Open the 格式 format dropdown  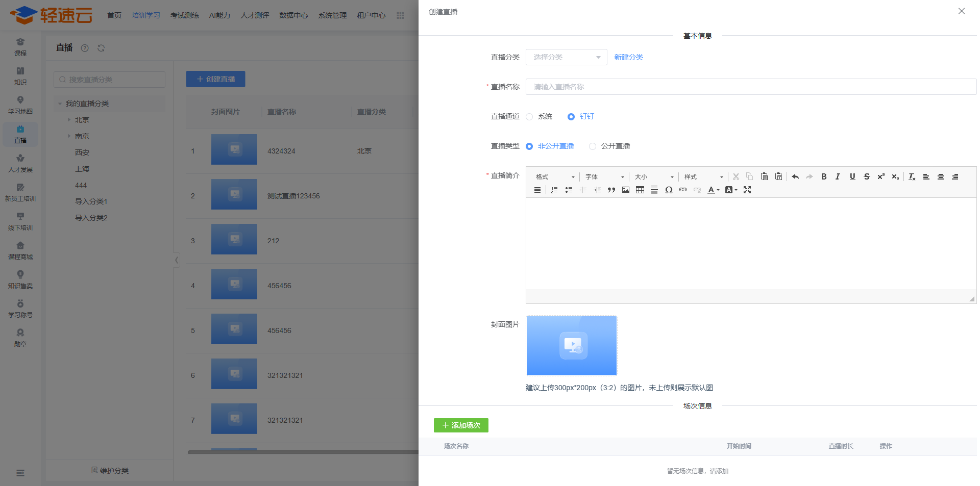[x=555, y=177]
